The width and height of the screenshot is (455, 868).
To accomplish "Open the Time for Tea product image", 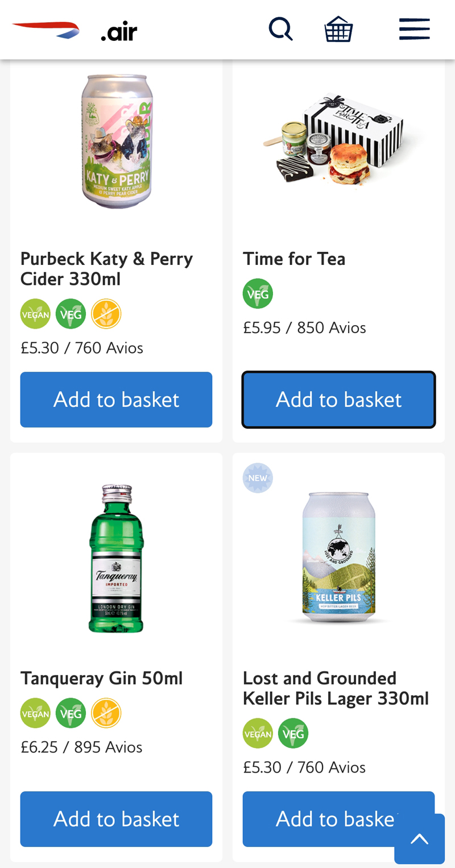I will (338, 139).
